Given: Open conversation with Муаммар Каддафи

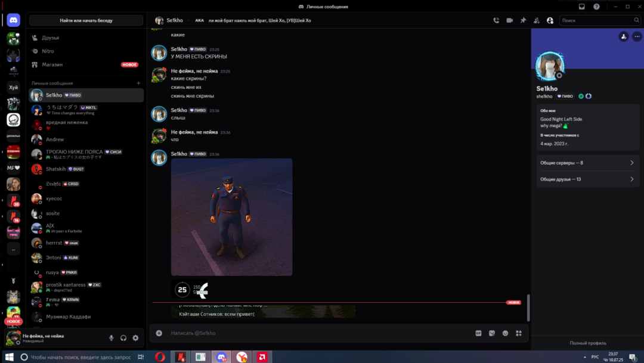Looking at the screenshot, I should tap(86, 317).
